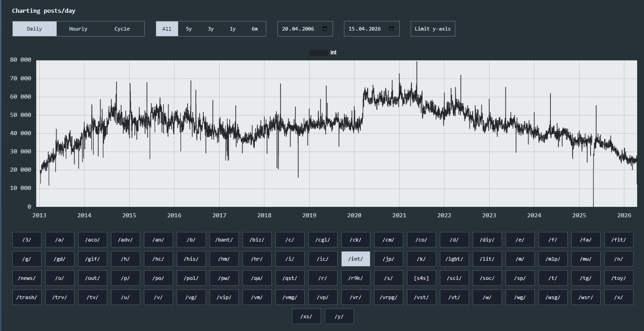This screenshot has height=331, width=644.
Task: Edit the end date 15.04.2026 field
Action: pyautogui.click(x=372, y=29)
